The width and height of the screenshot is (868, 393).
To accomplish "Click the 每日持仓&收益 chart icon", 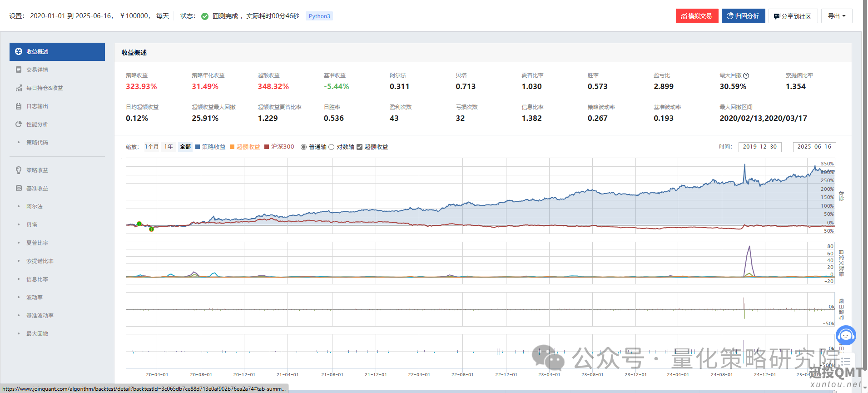I will tap(19, 88).
